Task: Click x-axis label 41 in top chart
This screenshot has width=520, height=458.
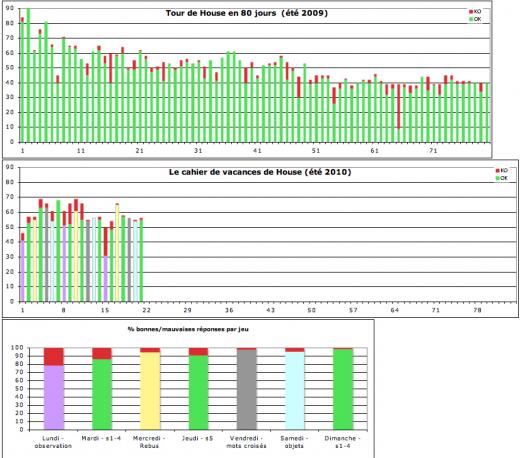Action: (x=257, y=151)
